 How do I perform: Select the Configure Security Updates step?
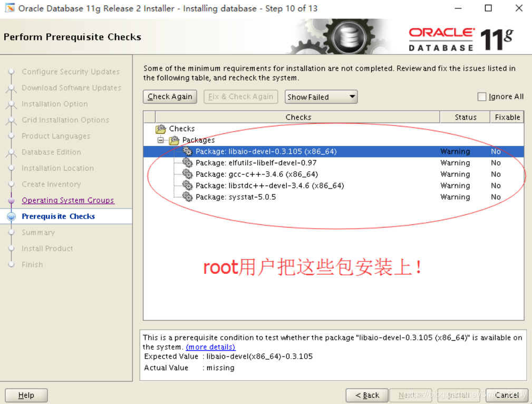71,72
